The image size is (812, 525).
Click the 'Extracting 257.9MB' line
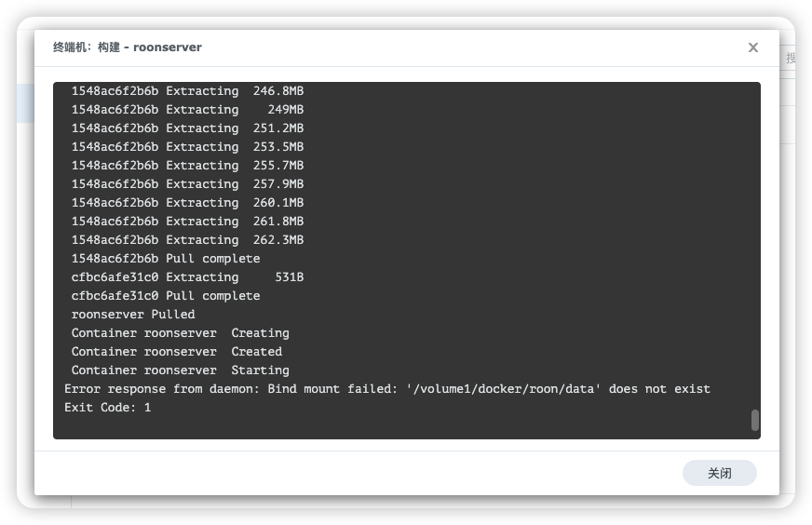tap(187, 184)
